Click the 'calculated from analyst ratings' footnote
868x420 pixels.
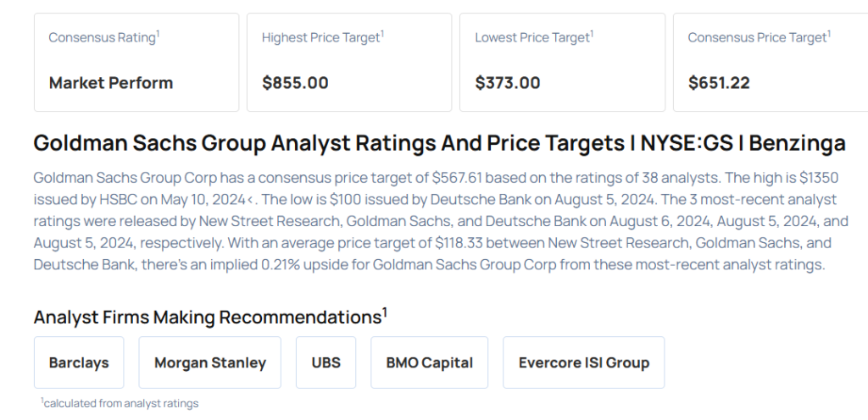click(x=120, y=403)
